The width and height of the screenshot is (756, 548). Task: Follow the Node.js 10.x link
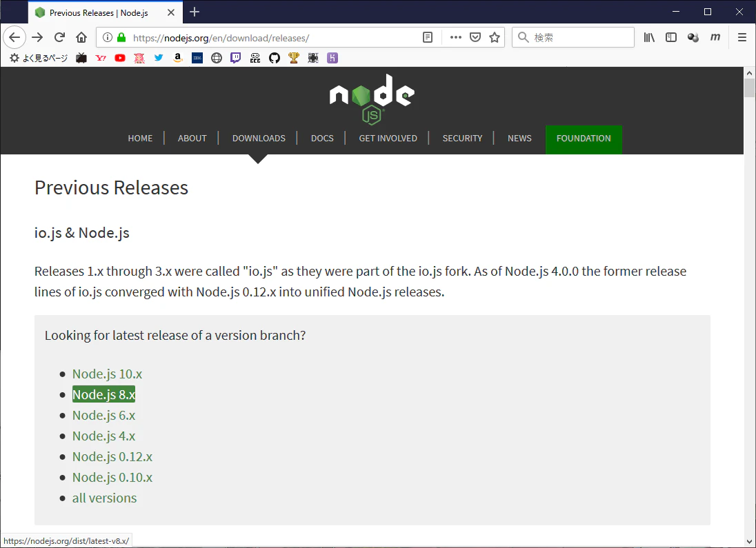107,374
